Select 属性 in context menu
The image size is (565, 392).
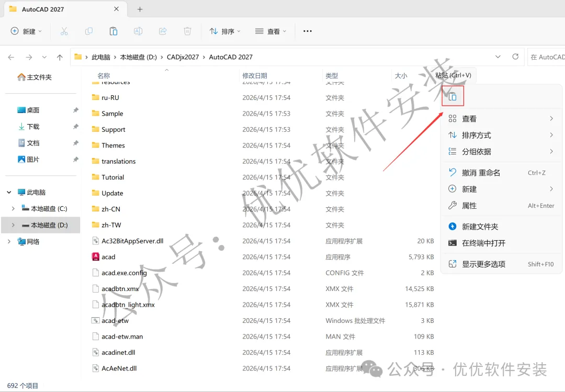(501, 206)
